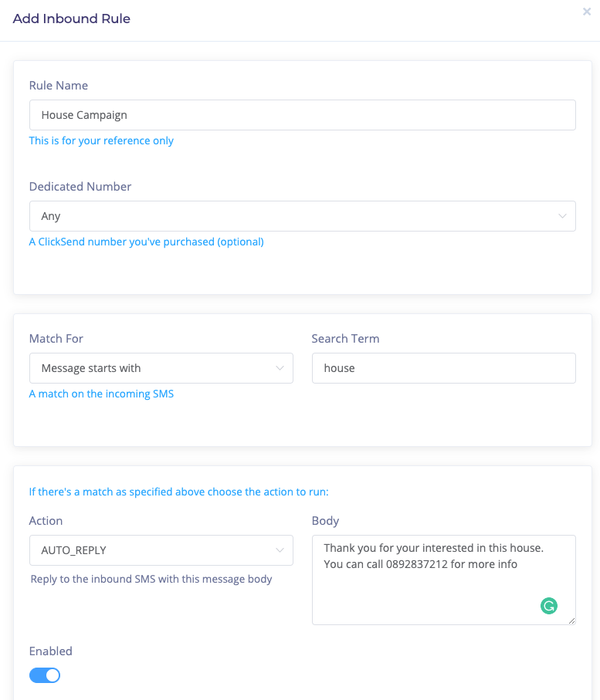Focus the Rule Name input field
This screenshot has width=600, height=700.
303,115
